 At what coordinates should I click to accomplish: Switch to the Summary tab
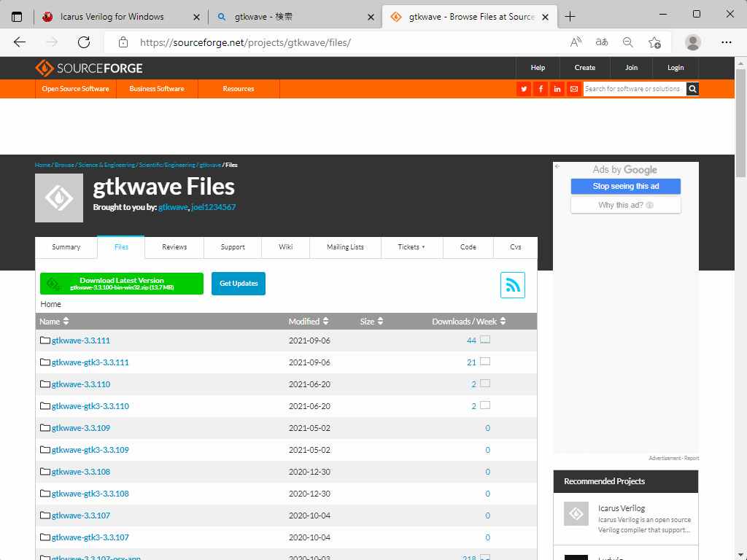(x=66, y=247)
